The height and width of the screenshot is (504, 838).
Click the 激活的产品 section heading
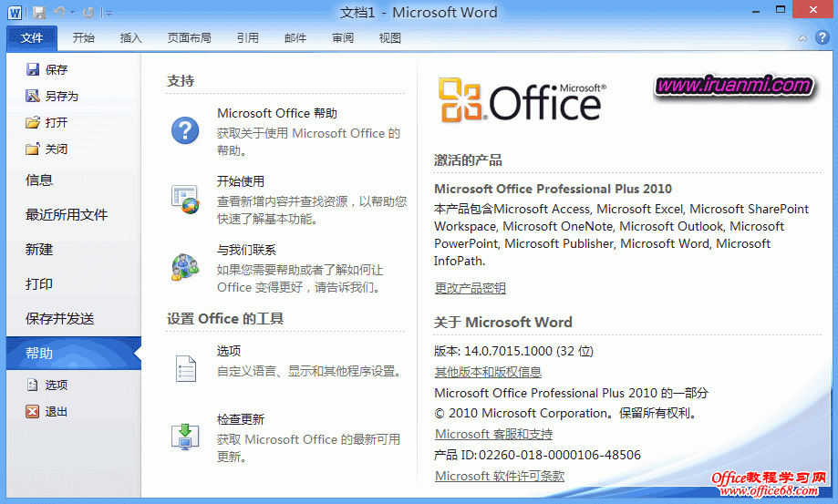coord(468,159)
